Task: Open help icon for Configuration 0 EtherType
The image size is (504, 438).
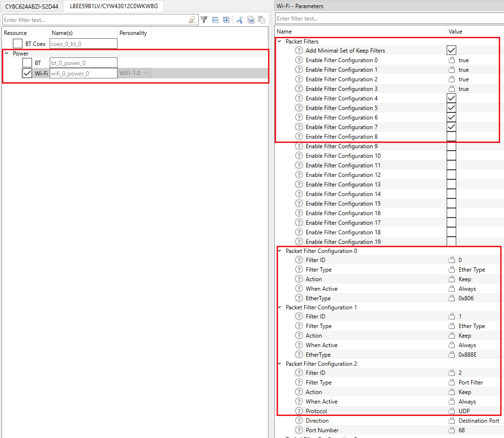Action: 299,298
